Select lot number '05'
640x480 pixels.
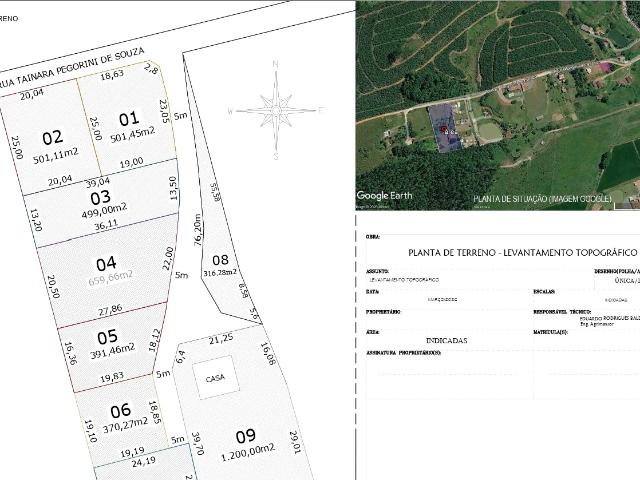[107, 338]
